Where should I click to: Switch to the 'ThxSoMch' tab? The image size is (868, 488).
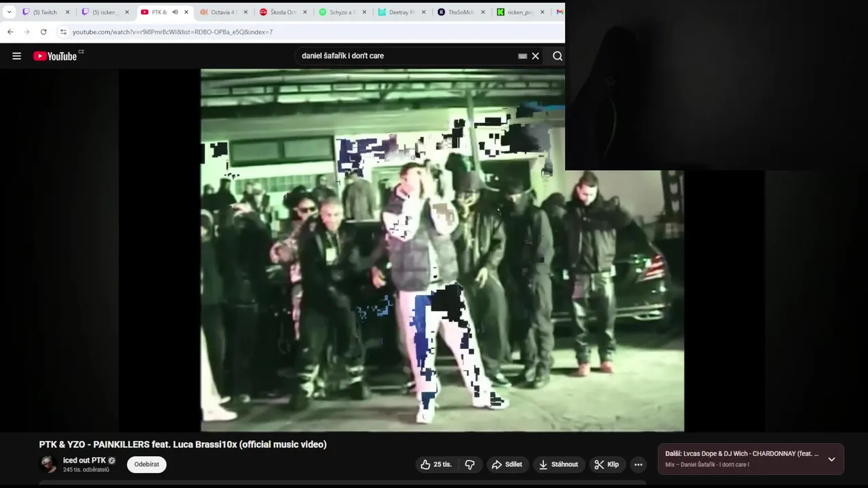click(x=460, y=12)
